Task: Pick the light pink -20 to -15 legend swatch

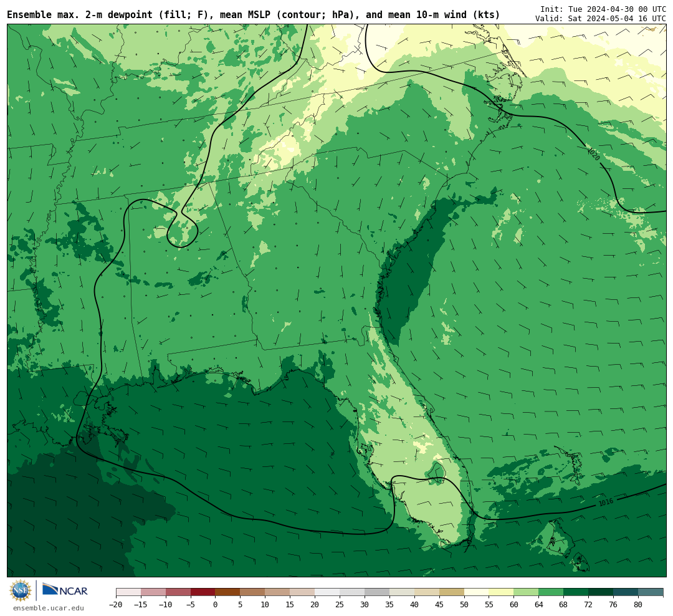Action: point(128,592)
